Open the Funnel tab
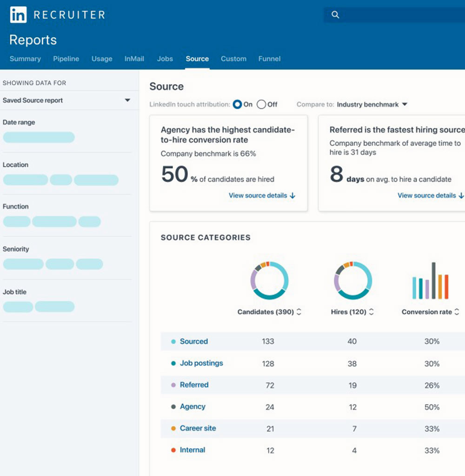Image resolution: width=465 pixels, height=476 pixels. pos(269,59)
